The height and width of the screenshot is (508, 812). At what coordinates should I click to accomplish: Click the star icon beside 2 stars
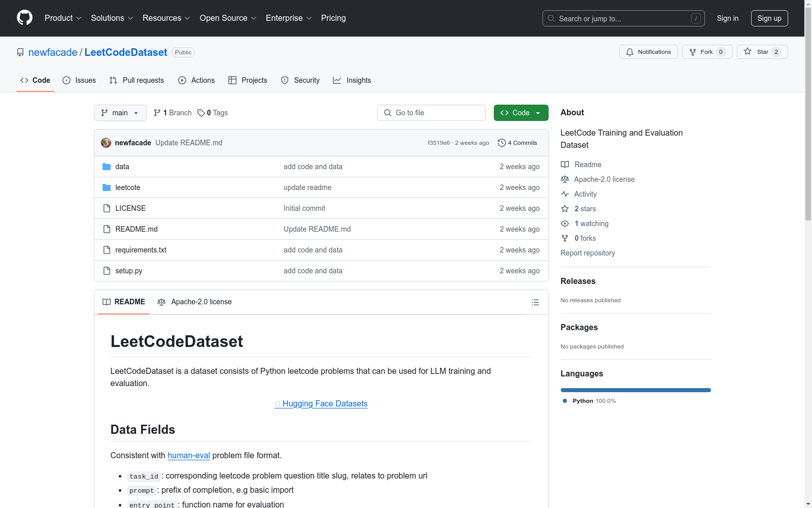[565, 209]
